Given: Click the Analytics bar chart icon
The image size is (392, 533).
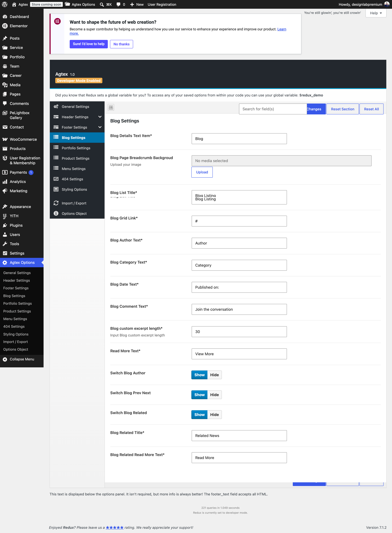Looking at the screenshot, I should 5,182.
